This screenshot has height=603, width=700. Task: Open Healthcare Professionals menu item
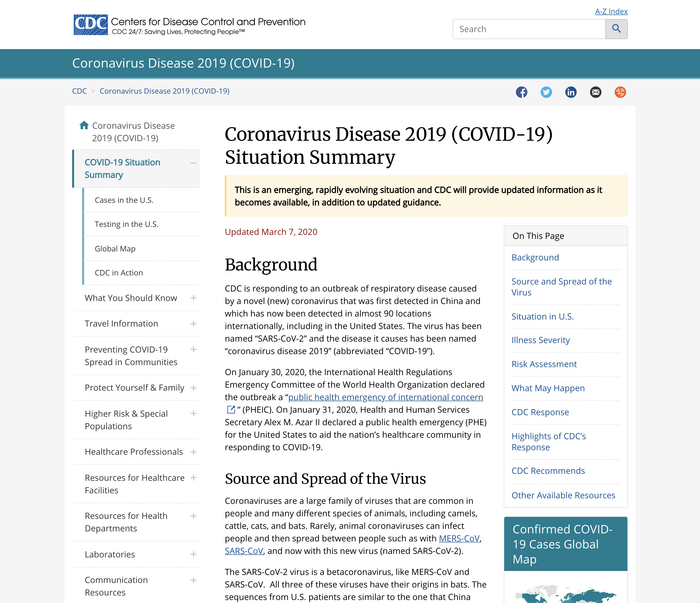134,452
